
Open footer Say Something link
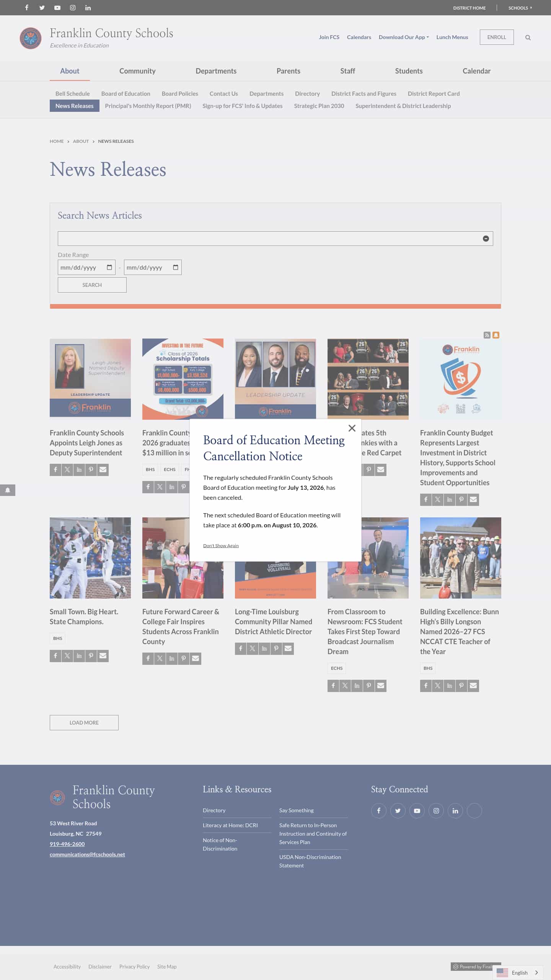(297, 810)
